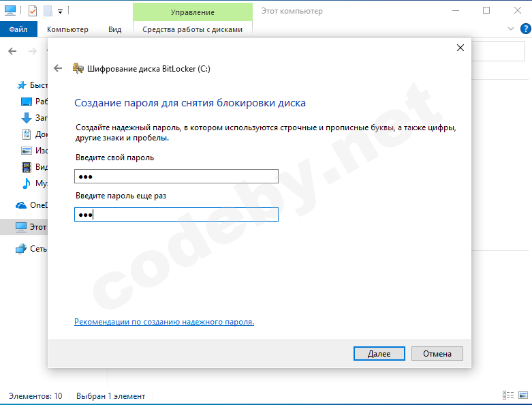Switch to large icons view
532x405 pixels.
(x=523, y=395)
